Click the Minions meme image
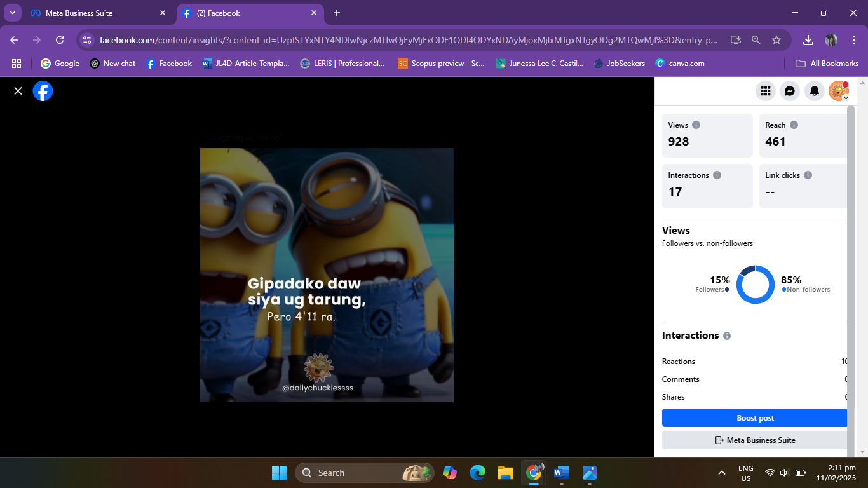This screenshot has width=868, height=488. (x=327, y=274)
